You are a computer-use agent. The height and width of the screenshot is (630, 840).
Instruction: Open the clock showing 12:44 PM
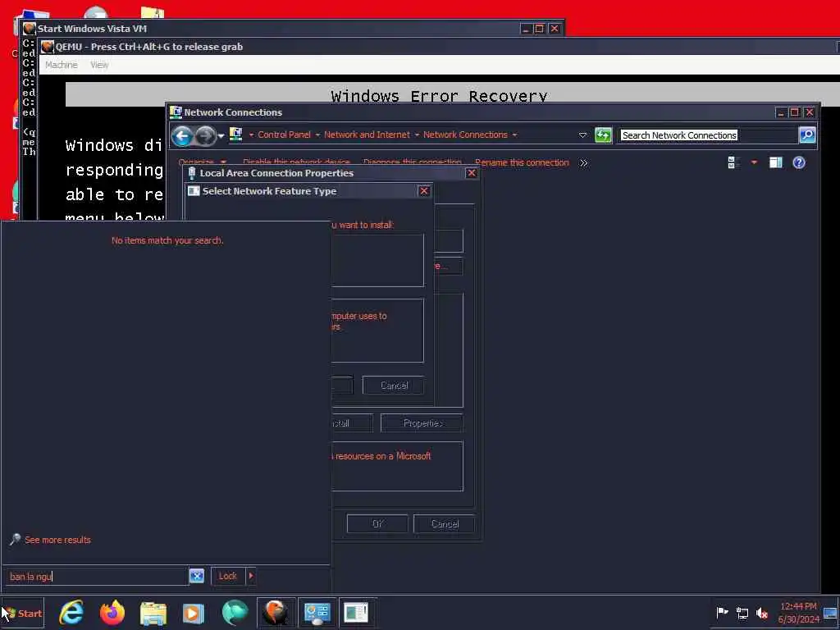798,612
